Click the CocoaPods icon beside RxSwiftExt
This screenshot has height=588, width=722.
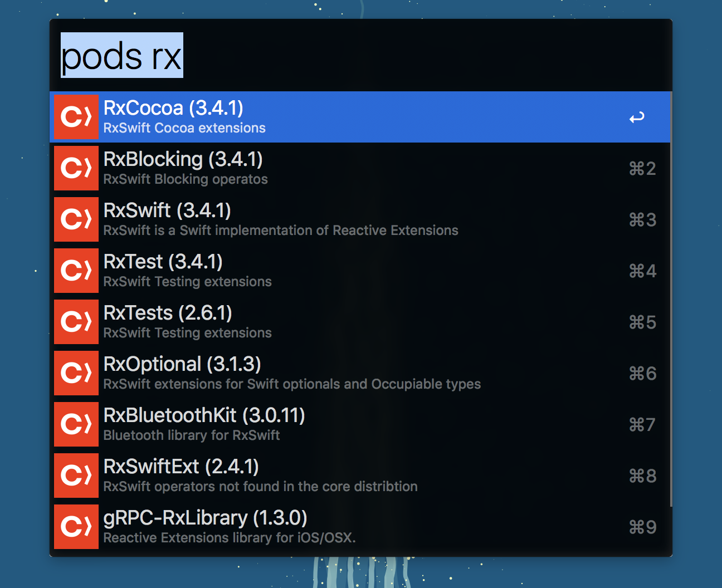[76, 476]
